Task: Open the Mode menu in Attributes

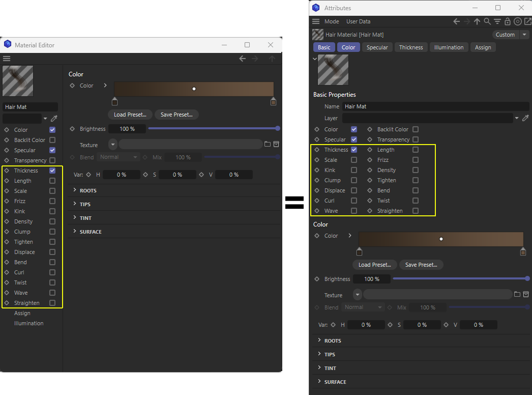Action: (x=332, y=21)
